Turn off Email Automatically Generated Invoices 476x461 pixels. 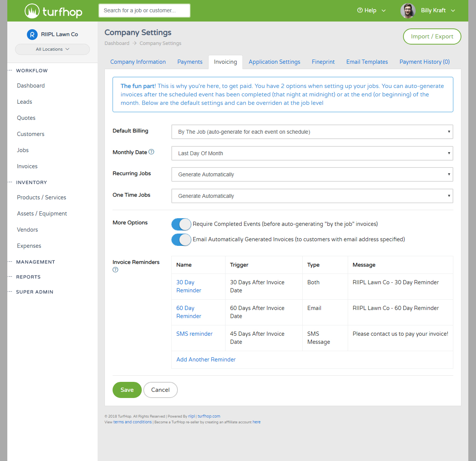coord(181,239)
